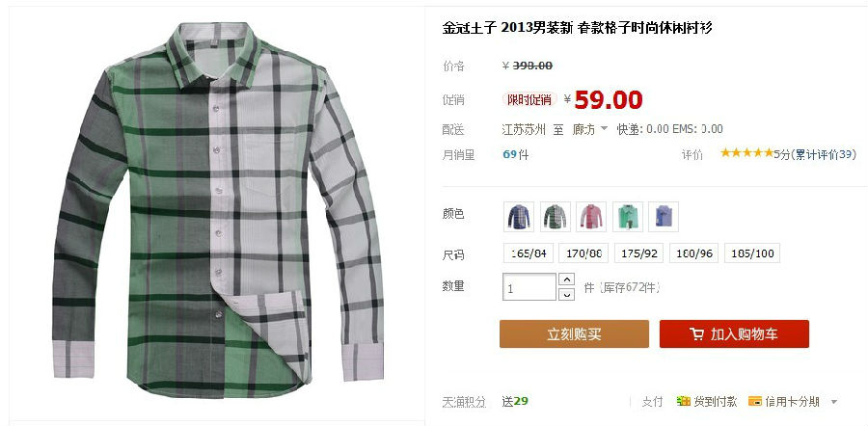Viewport: 868px width, 426px height.
Task: Select the navy blue plaid shirt color
Action: (519, 216)
